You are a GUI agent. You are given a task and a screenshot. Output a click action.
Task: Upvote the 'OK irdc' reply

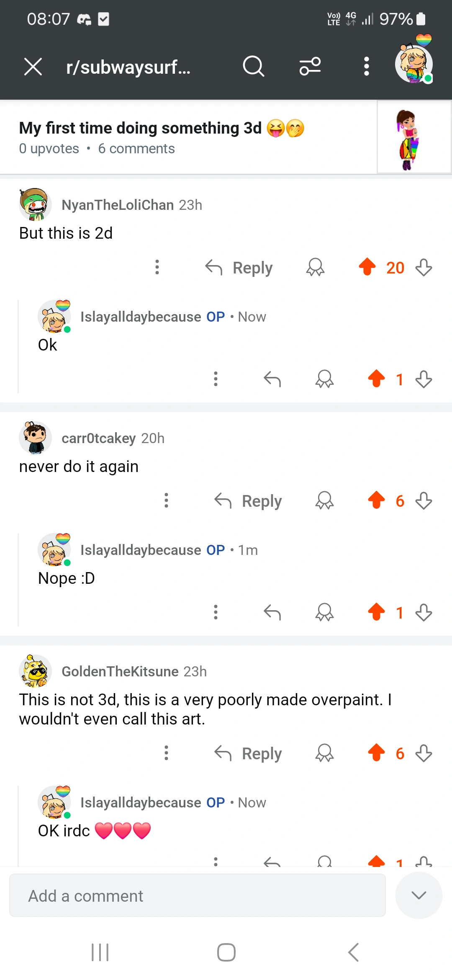[378, 861]
